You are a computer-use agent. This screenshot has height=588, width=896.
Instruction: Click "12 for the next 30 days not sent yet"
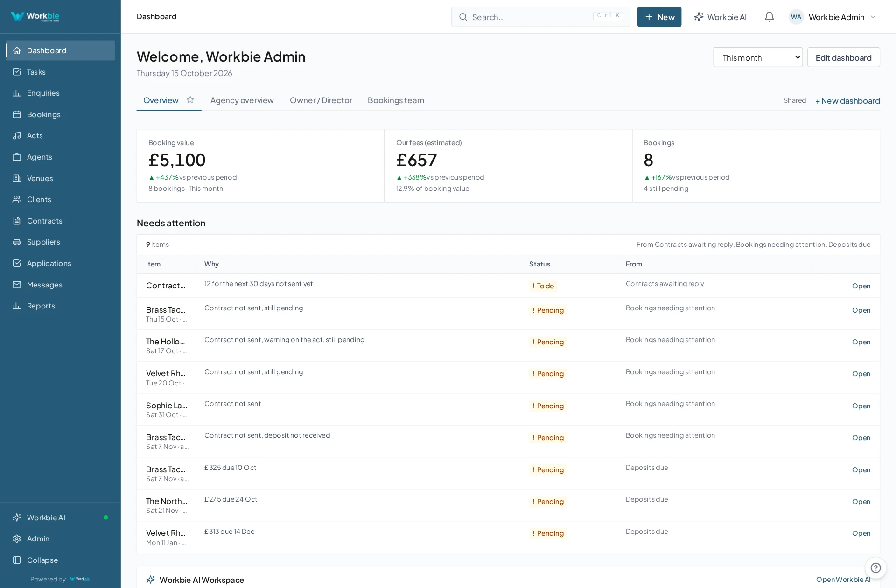pos(259,284)
